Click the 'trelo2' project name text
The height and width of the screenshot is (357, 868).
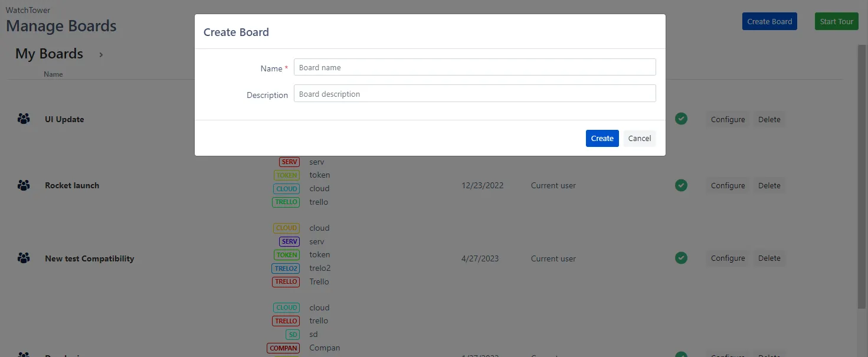click(320, 268)
